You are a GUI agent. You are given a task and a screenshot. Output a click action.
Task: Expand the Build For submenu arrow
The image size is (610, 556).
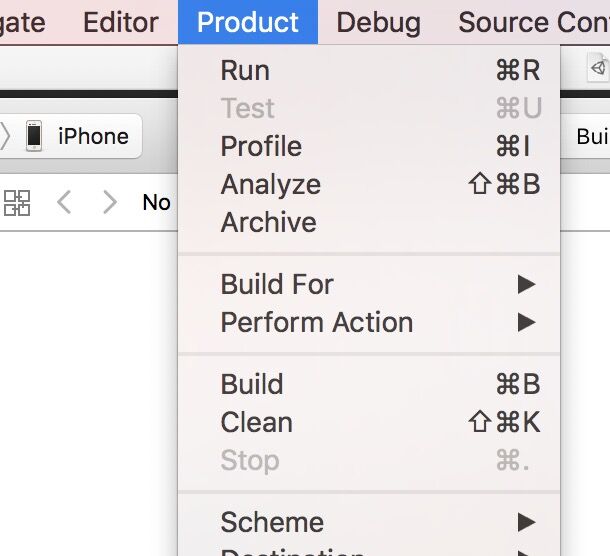pos(526,285)
